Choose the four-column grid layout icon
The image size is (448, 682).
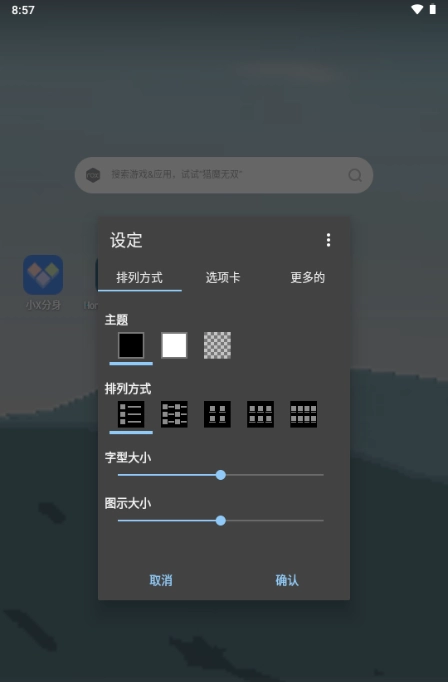tap(304, 414)
